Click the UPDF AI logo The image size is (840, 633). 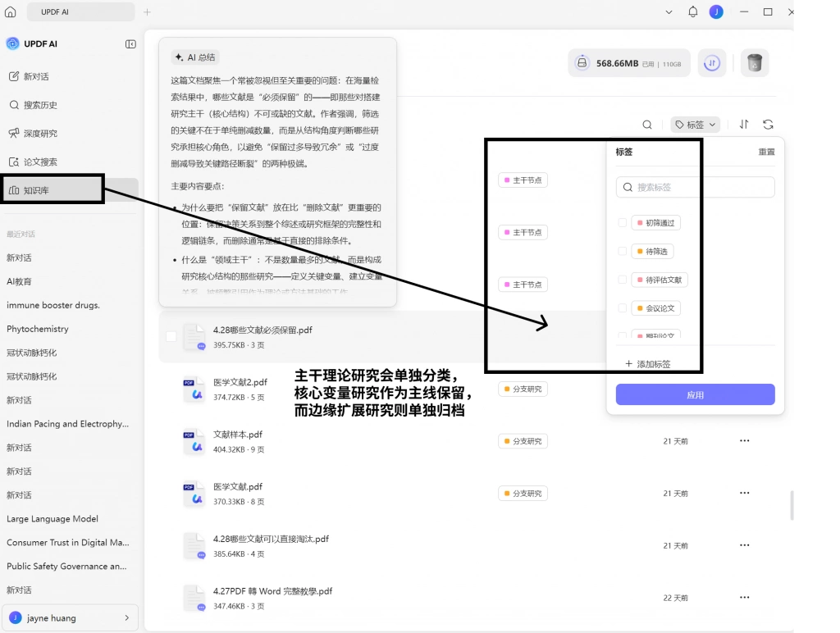pyautogui.click(x=13, y=44)
